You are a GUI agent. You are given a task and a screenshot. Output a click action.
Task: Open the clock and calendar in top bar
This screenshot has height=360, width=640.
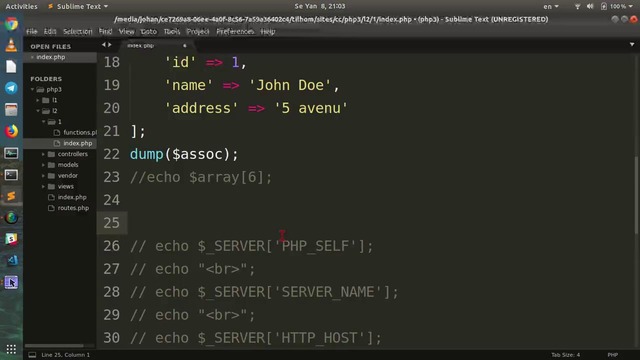[320, 6]
